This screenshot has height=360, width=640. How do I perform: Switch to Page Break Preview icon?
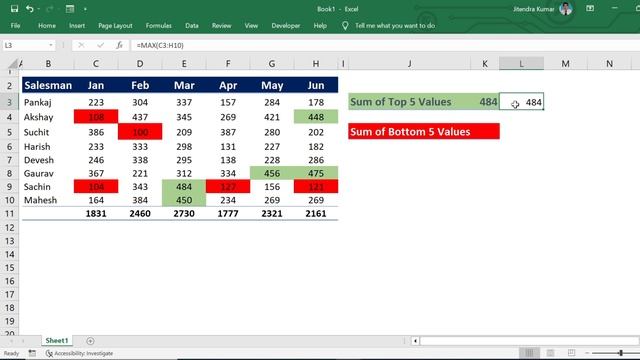coord(571,353)
